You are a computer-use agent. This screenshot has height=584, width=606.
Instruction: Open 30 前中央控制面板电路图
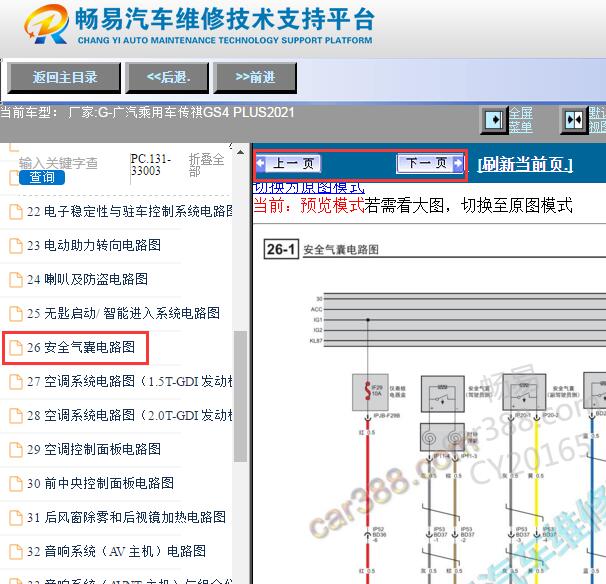(x=100, y=484)
